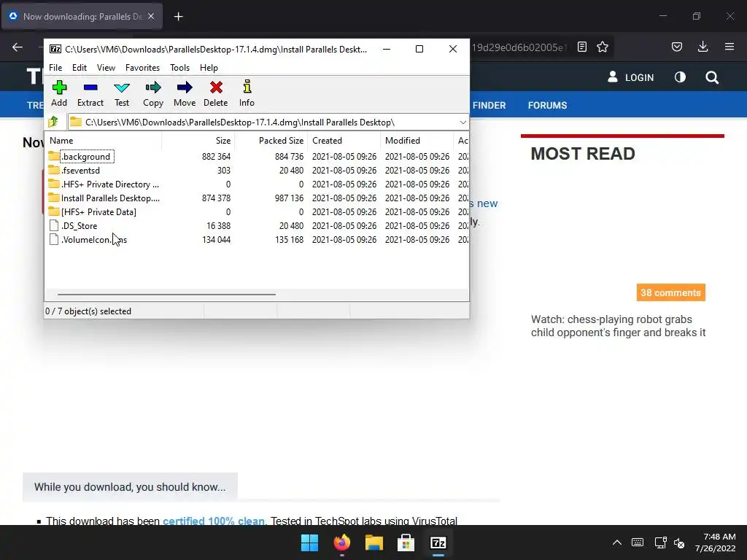Screen dimensions: 747x560
Task: Show hidden system tray icons
Action: click(616, 542)
